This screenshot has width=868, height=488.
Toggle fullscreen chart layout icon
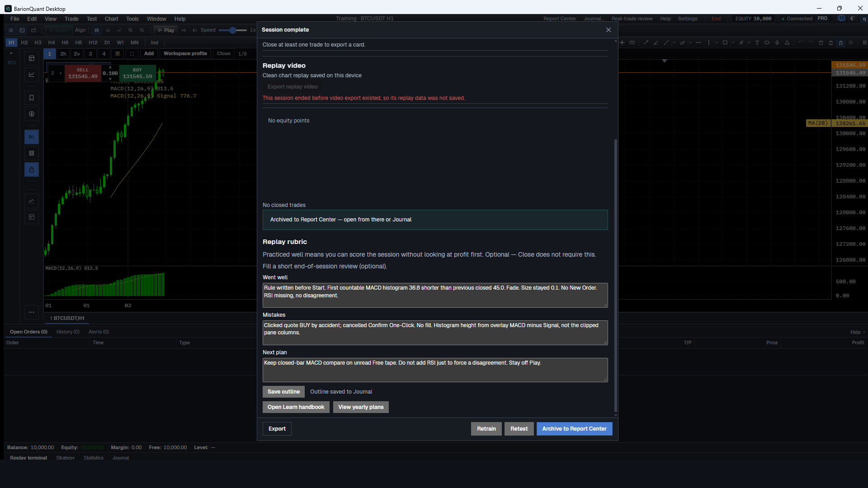click(132, 54)
